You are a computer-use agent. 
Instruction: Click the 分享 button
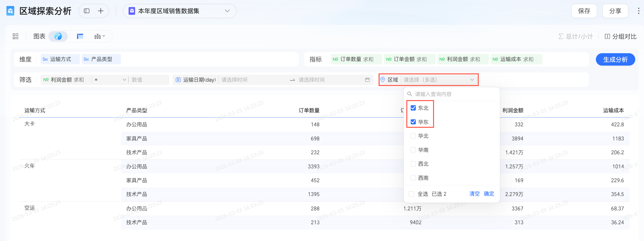pyautogui.click(x=615, y=11)
